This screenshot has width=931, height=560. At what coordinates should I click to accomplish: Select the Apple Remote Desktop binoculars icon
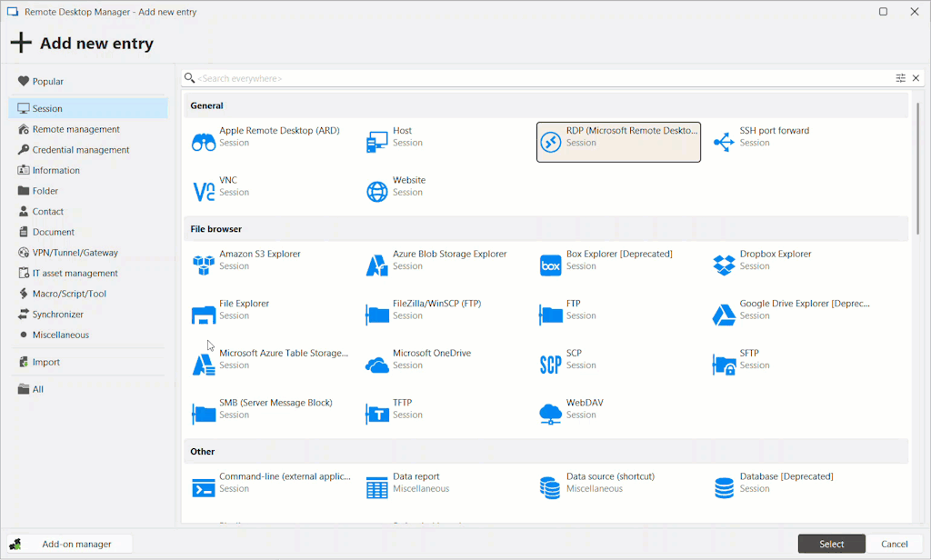pos(204,142)
